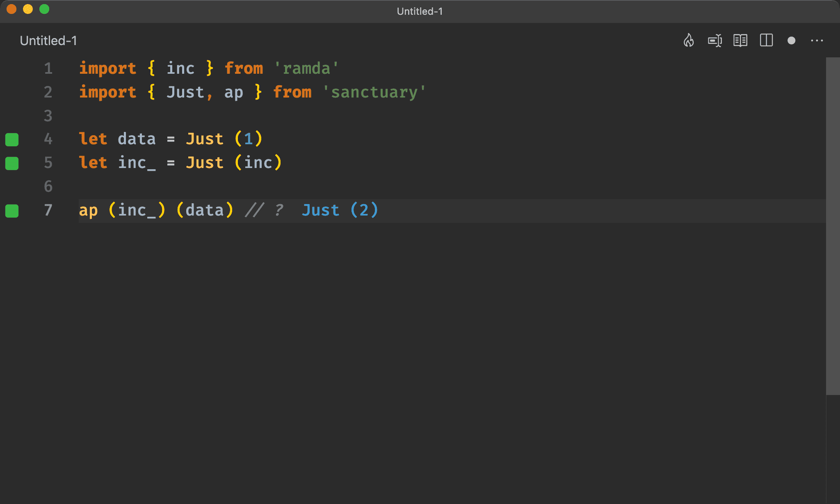Image resolution: width=840 pixels, height=504 pixels.
Task: Click the vertical scrollbar thumb
Action: [x=833, y=226]
